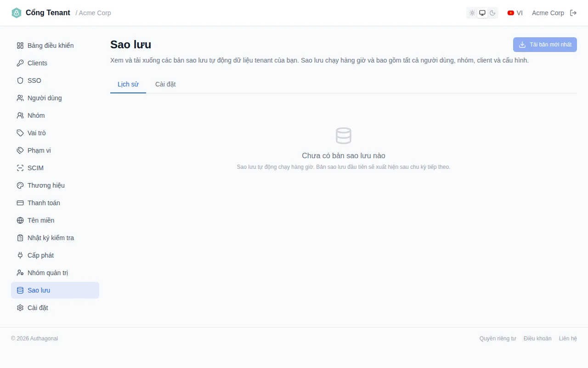Open Nhóm quản trị page
This screenshot has width=588, height=368.
coord(55,273)
